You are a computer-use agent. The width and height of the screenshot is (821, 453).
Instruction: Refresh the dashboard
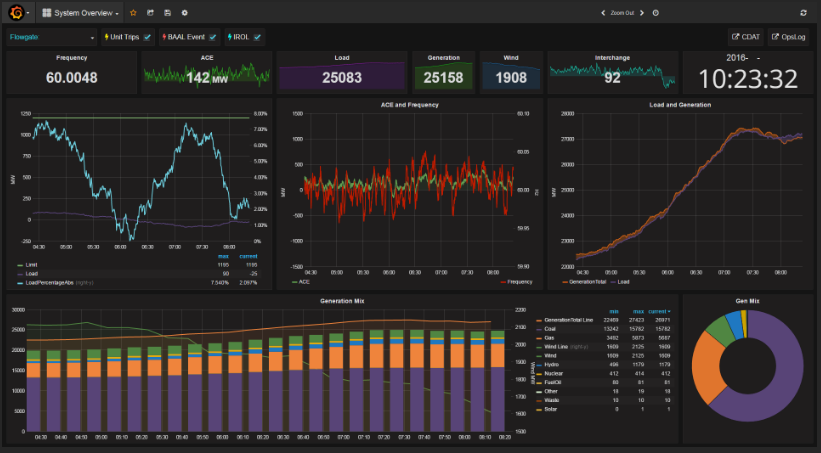coord(803,13)
